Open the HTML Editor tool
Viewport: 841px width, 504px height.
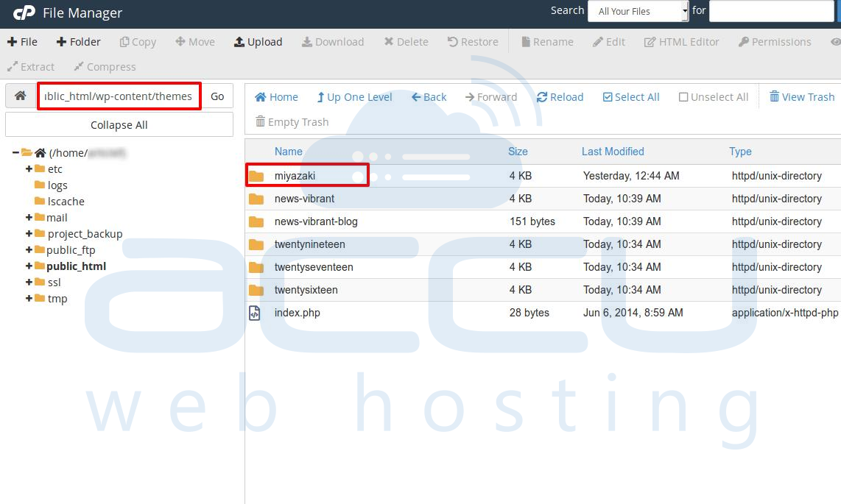[681, 42]
